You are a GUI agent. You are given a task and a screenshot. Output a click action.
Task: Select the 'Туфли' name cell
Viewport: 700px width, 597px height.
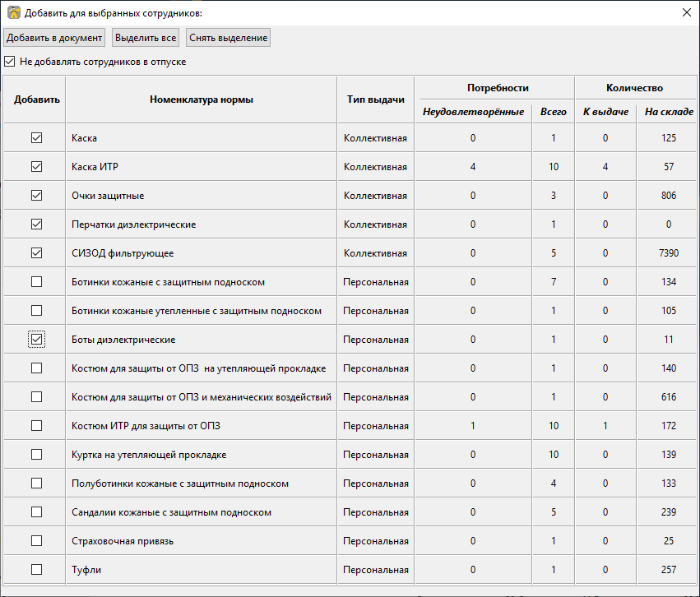pyautogui.click(x=202, y=569)
